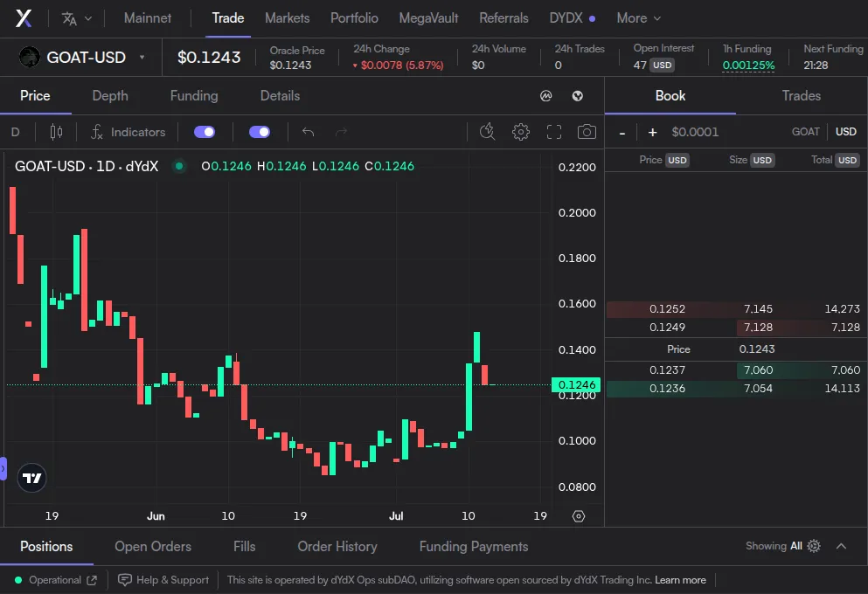
Task: Click the ask row at 0.1252
Action: pos(736,309)
